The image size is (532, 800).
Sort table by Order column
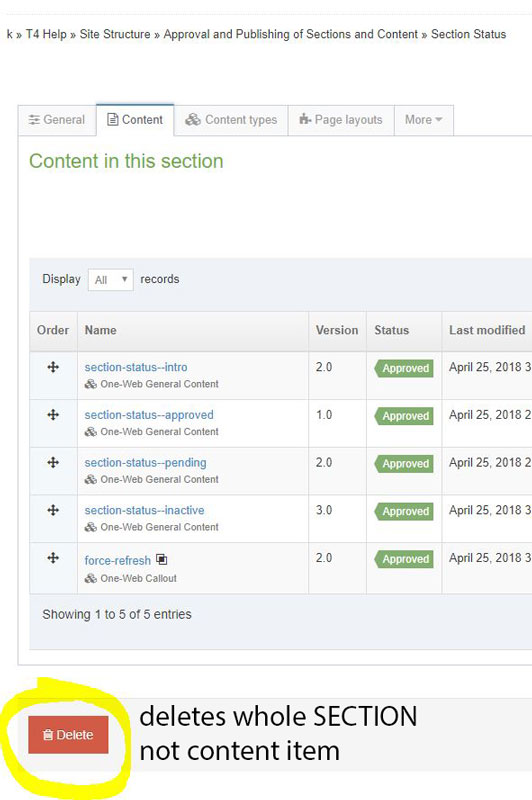pyautogui.click(x=53, y=331)
